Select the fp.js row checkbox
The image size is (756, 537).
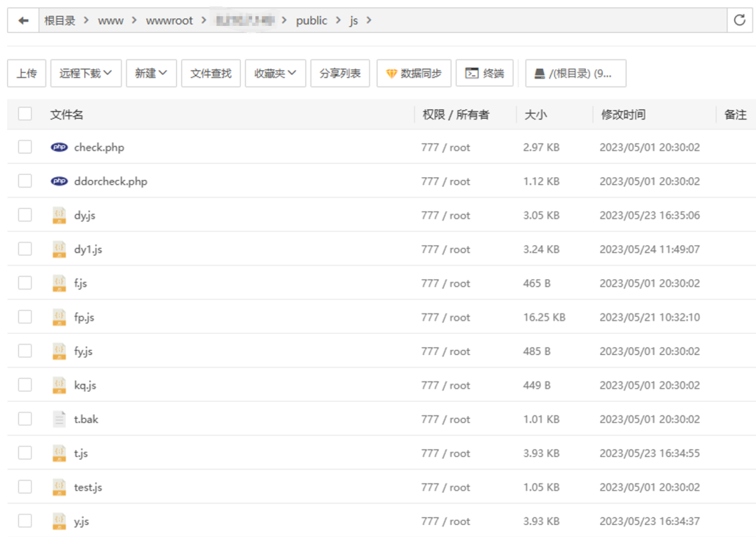[25, 317]
